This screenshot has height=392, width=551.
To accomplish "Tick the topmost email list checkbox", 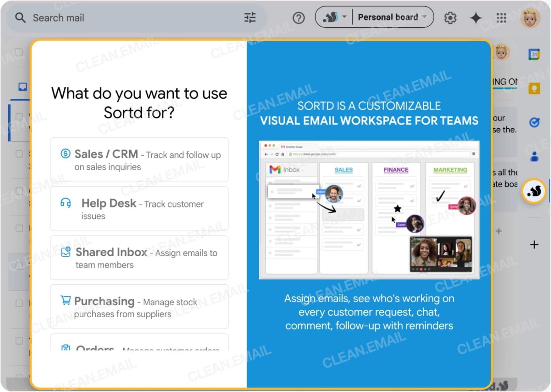I will point(19,116).
